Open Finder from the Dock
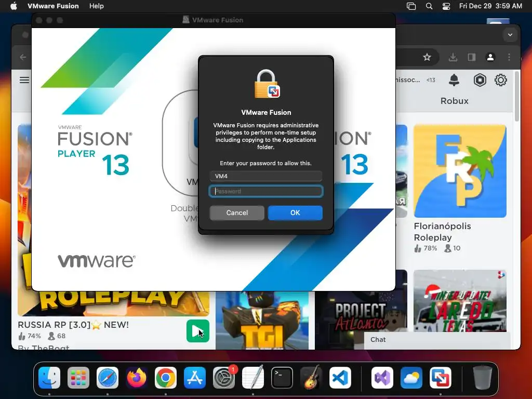Image resolution: width=532 pixels, height=399 pixels. pos(49,378)
